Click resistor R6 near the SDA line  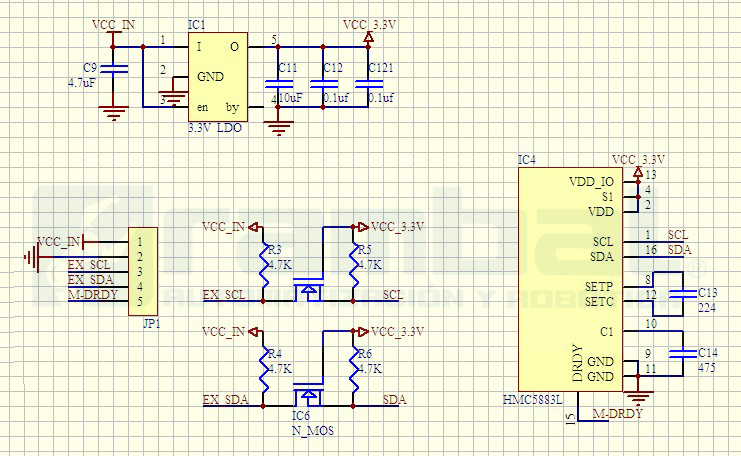click(x=354, y=370)
